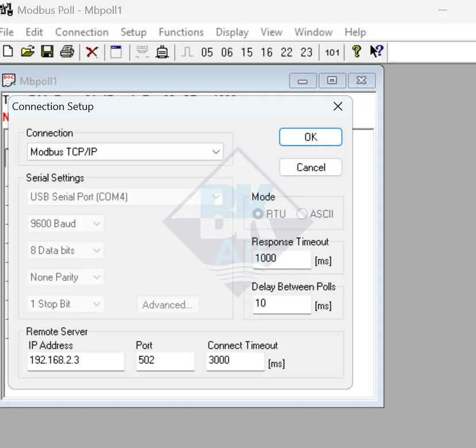Open the Connection menu

(82, 32)
